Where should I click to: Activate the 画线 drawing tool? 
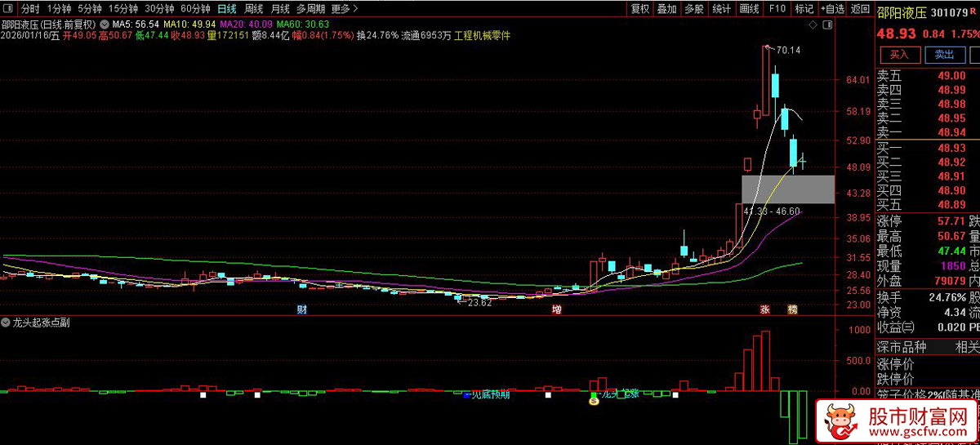coord(750,9)
